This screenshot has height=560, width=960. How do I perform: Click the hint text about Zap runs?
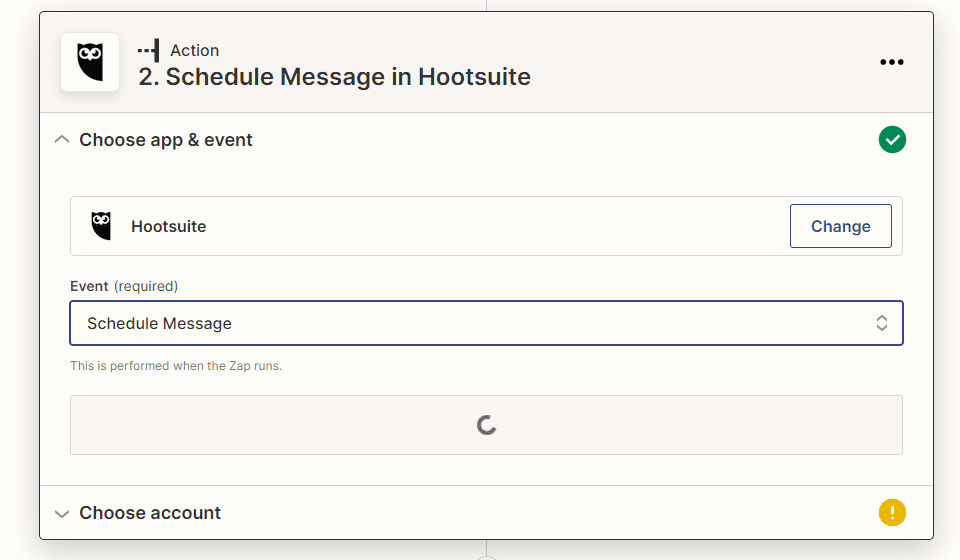point(176,366)
